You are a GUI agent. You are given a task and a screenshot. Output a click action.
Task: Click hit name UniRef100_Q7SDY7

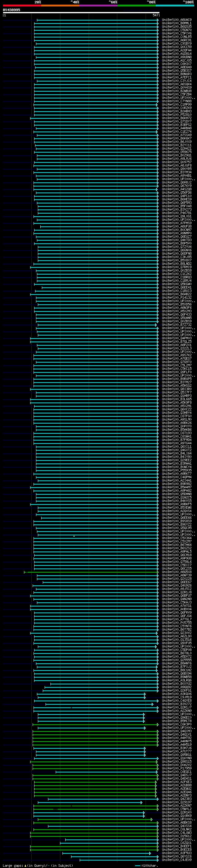coord(176,122)
